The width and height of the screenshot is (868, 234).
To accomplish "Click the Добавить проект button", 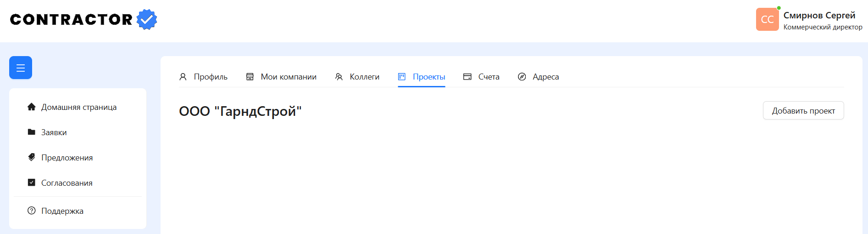I will (803, 110).
